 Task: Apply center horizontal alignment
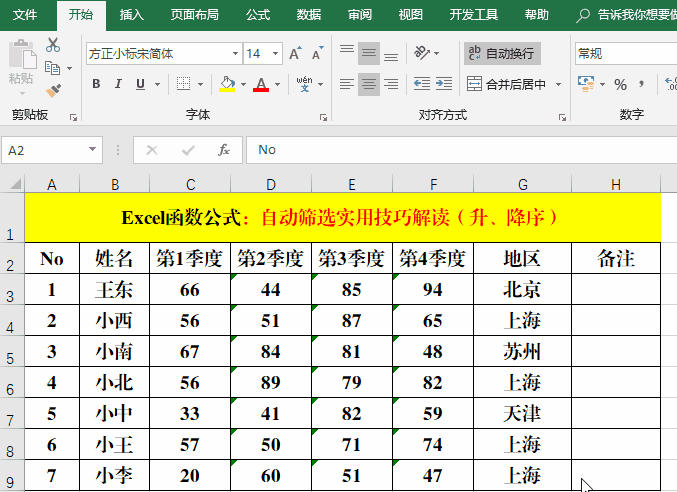pos(369,84)
